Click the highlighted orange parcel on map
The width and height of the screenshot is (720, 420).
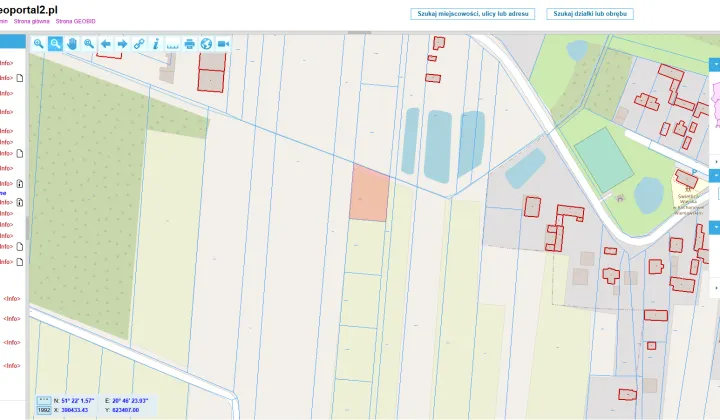pos(369,194)
